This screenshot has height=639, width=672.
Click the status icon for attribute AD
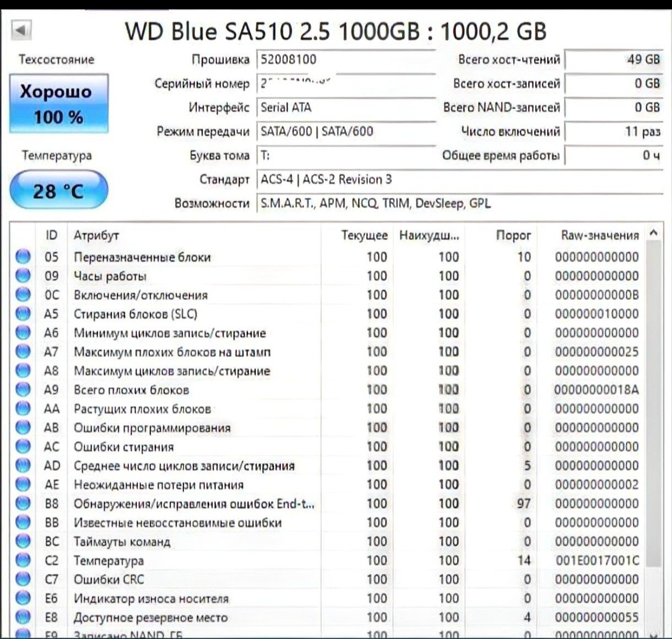23,465
